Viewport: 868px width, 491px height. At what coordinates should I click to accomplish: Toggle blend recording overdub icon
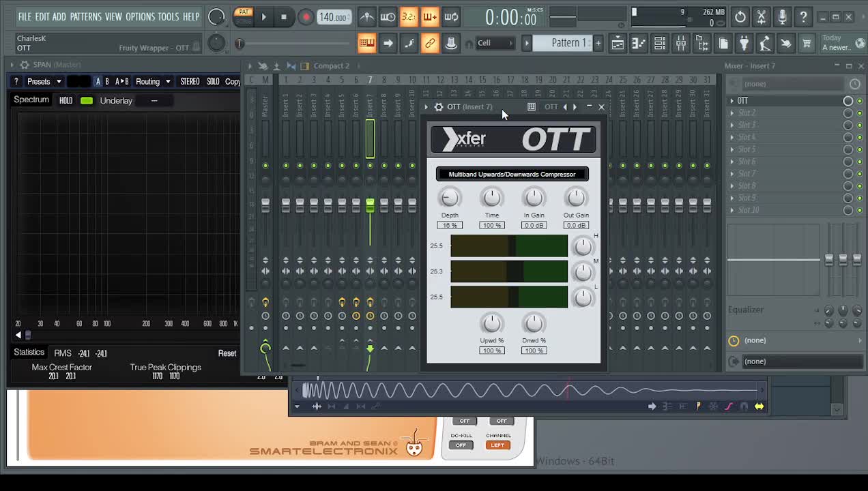tap(430, 16)
